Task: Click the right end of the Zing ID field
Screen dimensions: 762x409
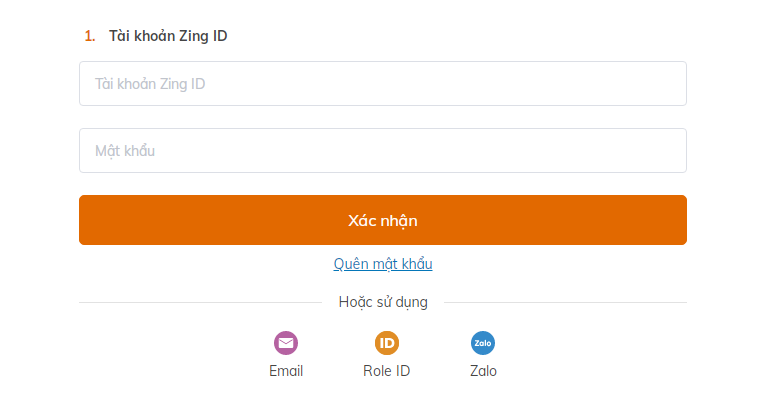Action: tap(665, 84)
